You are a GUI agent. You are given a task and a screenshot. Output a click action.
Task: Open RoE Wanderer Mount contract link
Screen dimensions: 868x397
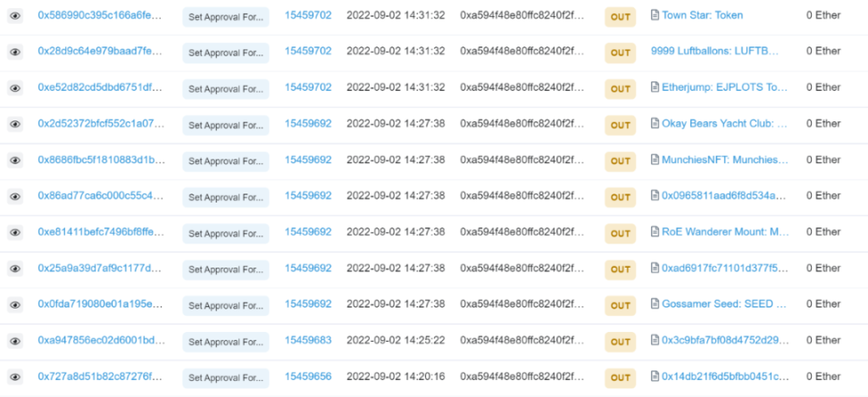(725, 232)
